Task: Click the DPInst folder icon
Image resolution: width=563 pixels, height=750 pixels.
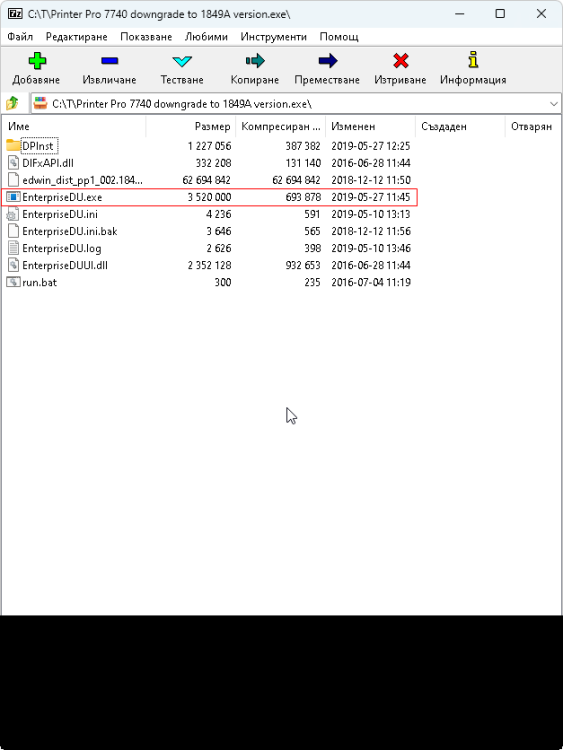Action: click(x=13, y=145)
